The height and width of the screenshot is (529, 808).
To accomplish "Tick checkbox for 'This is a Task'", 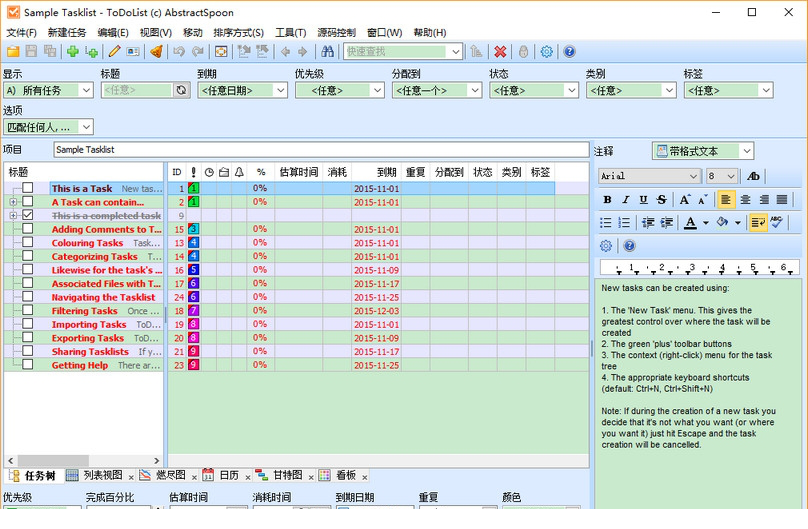I will tap(28, 187).
